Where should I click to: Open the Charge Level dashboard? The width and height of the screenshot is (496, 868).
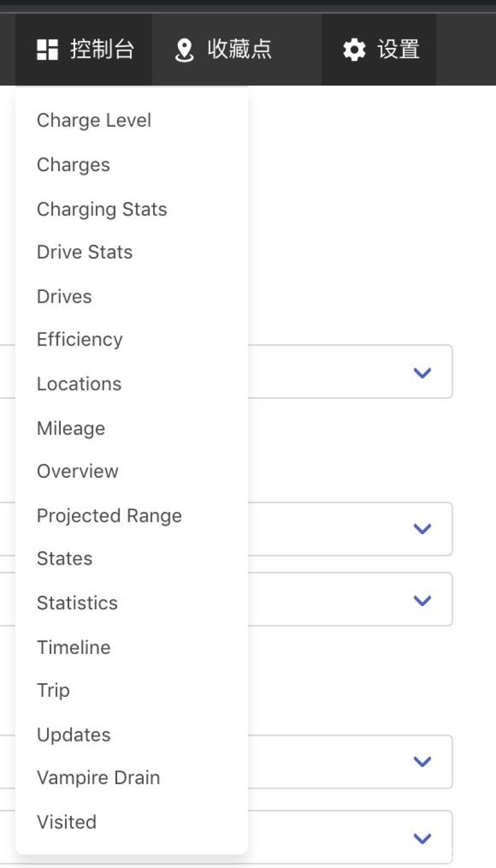[x=94, y=120]
